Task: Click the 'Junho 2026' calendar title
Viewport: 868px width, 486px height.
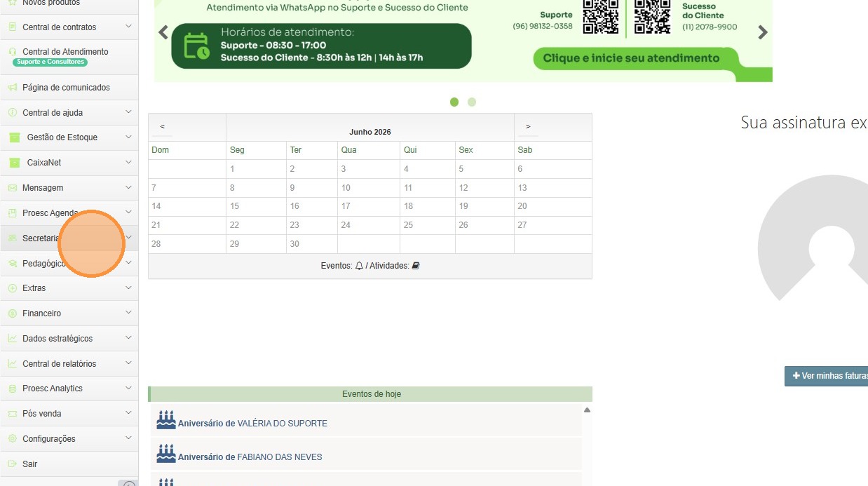Action: 370,132
